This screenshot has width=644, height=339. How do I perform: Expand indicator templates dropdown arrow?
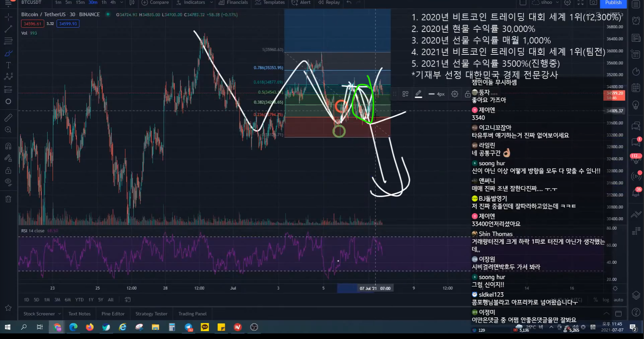coord(211,2)
